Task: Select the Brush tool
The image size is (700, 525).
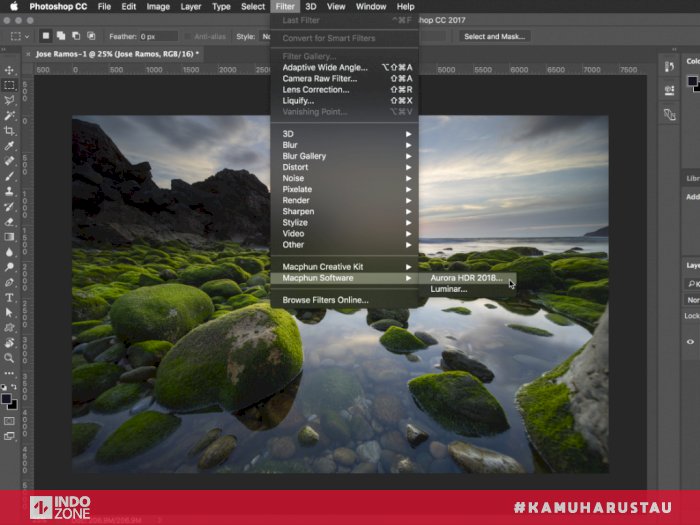Action: pyautogui.click(x=9, y=176)
